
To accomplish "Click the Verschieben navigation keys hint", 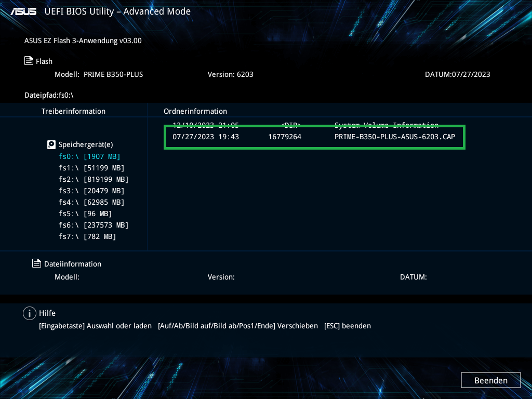I will pyautogui.click(x=238, y=326).
